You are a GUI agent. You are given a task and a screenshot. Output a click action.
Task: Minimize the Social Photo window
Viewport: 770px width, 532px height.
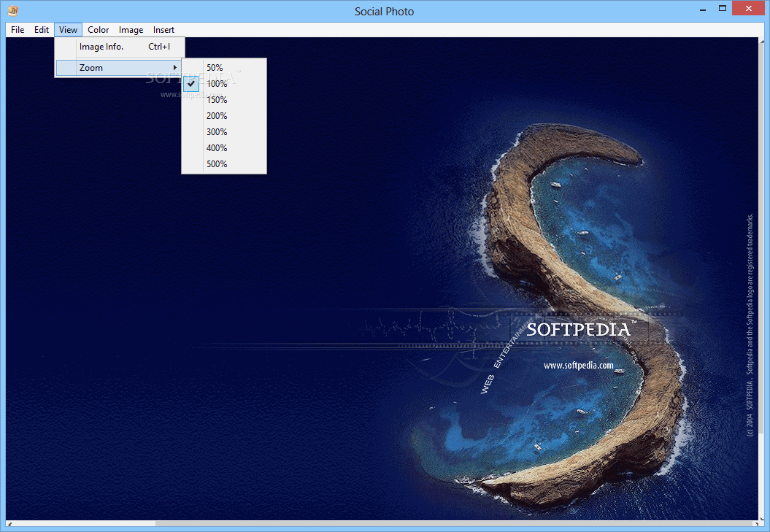pos(703,9)
